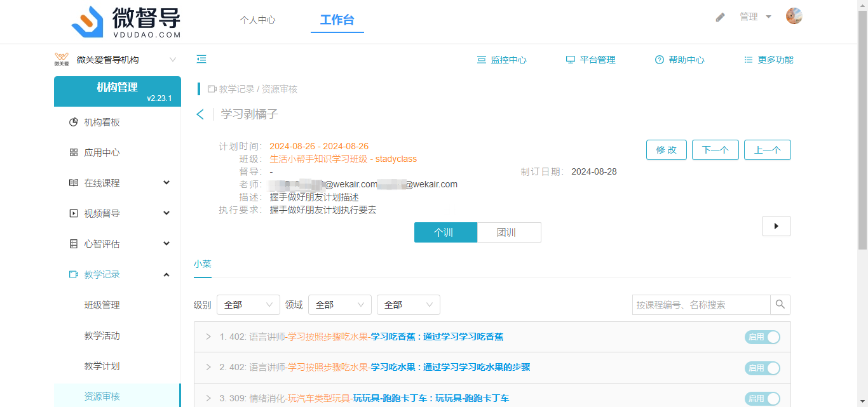Open 机构看板 in the sidebar
Image resolution: width=868 pixels, height=407 pixels.
[118, 122]
